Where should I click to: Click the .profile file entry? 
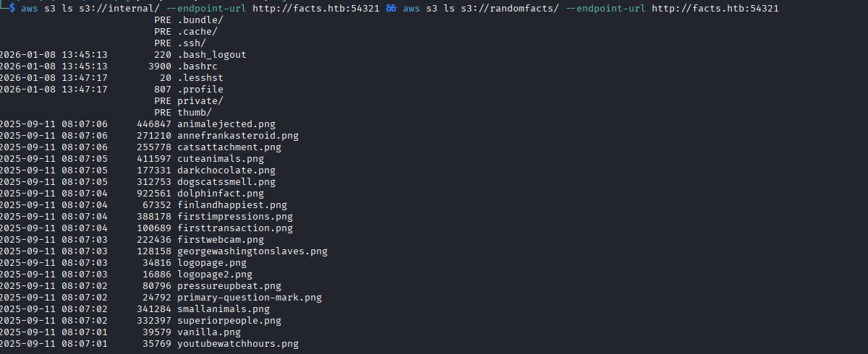[x=200, y=90]
